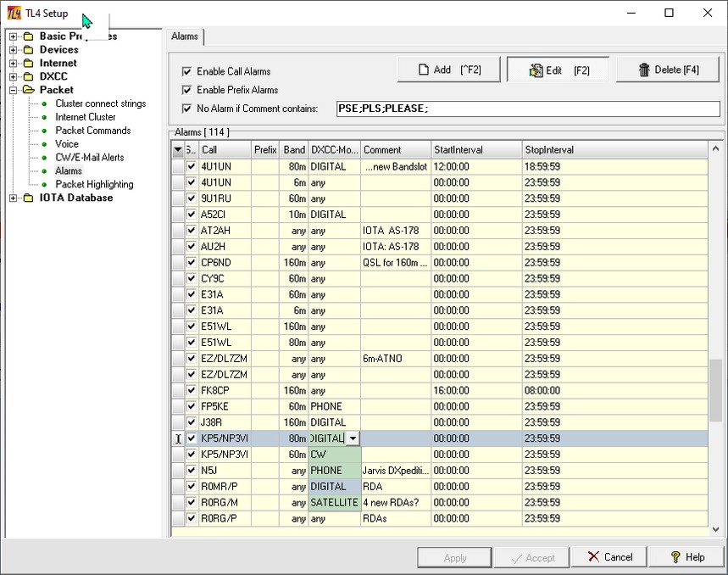
Task: Click the green bullet beside Internet Cluster
Action: coord(45,117)
